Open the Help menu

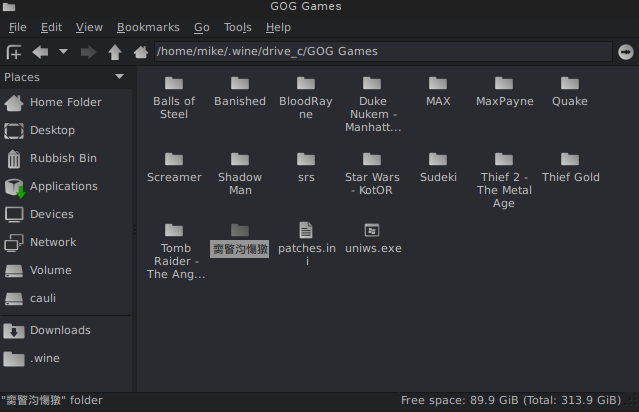click(x=278, y=27)
